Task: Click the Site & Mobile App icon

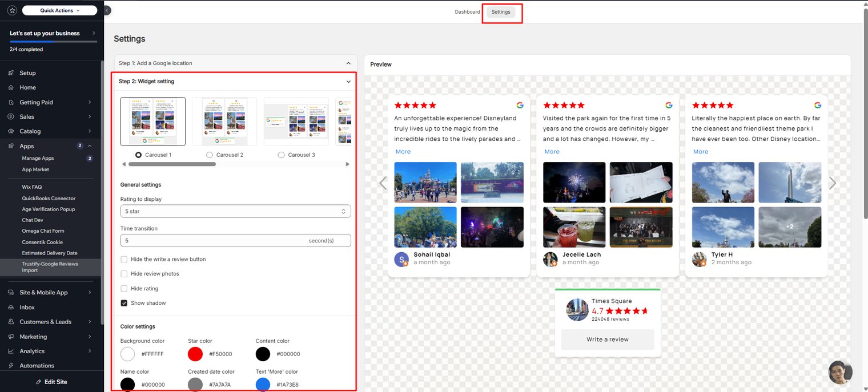Action: 11,292
